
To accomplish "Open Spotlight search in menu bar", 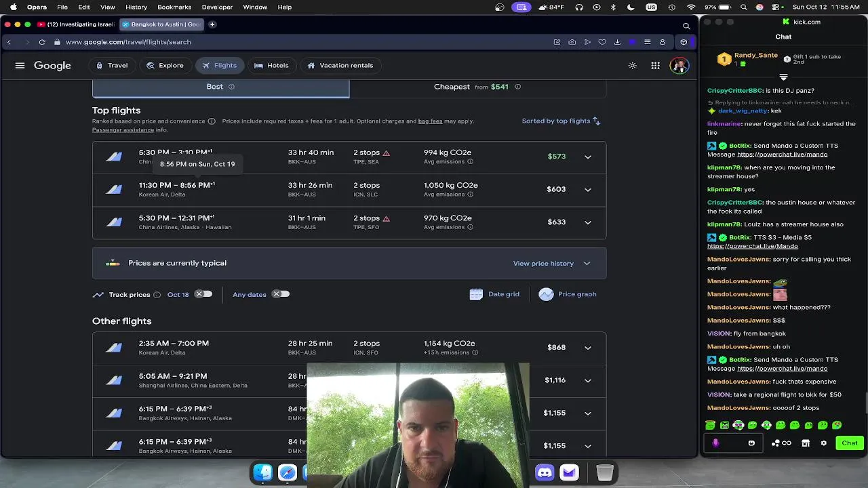I will coord(744,7).
